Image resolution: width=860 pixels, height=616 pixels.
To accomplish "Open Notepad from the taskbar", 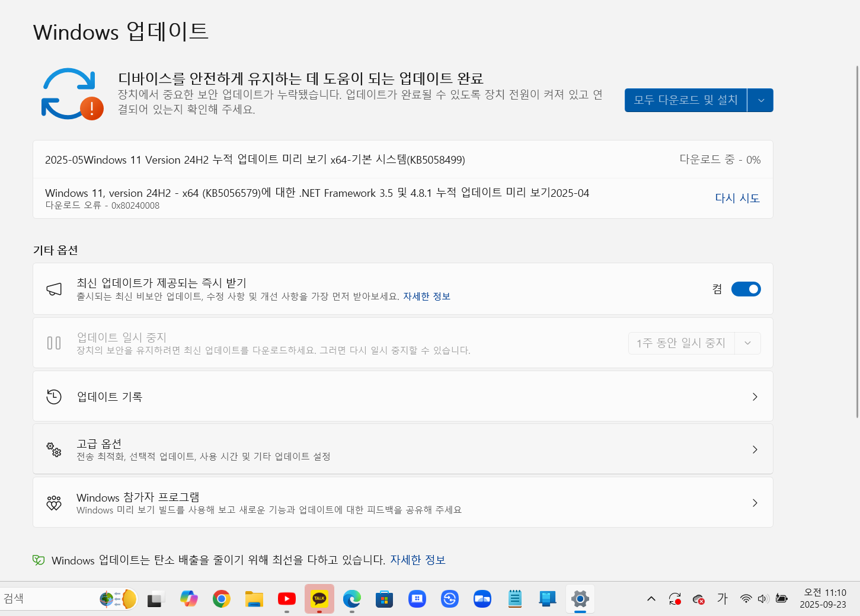I will (515, 599).
